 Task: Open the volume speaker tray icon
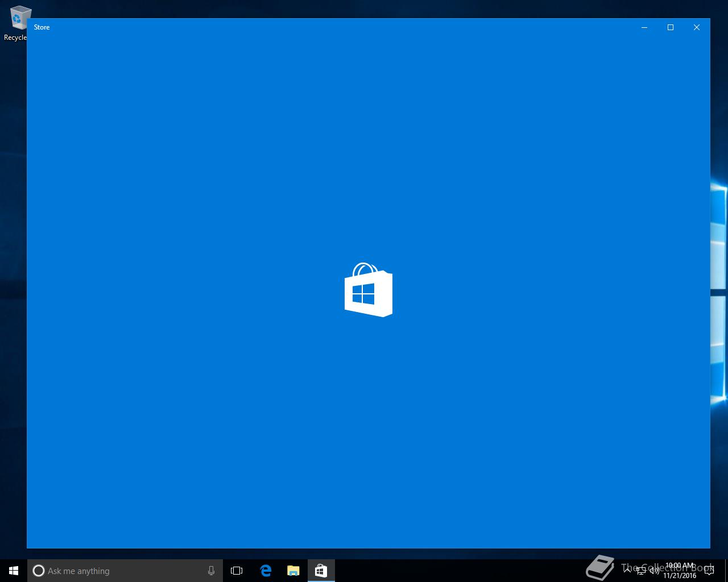655,571
